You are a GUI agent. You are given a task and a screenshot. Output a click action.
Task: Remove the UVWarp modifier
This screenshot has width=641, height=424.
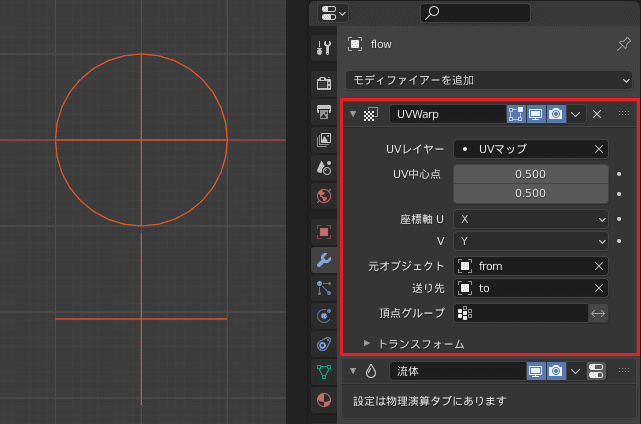coord(597,114)
